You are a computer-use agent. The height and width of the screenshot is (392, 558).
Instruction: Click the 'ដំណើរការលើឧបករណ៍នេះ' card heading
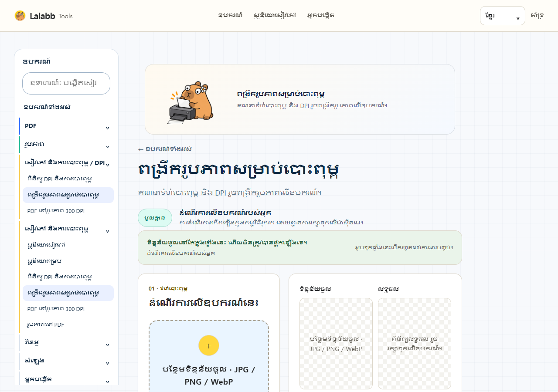coord(204,302)
